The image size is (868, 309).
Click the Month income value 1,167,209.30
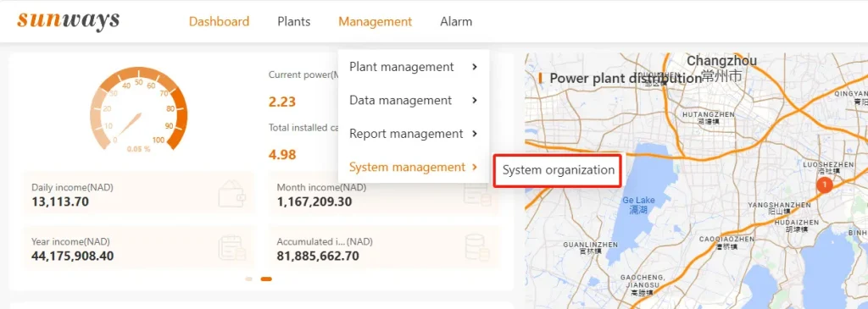pyautogui.click(x=314, y=201)
